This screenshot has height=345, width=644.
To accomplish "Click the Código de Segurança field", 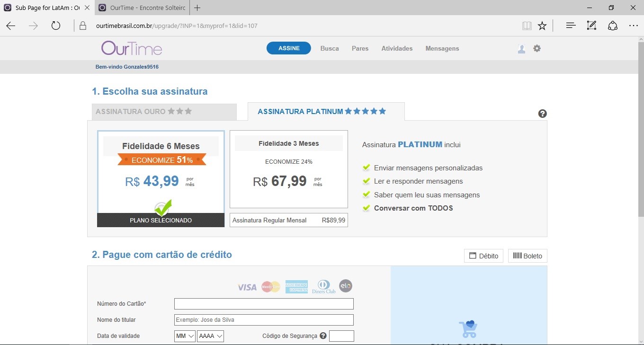I will [341, 336].
